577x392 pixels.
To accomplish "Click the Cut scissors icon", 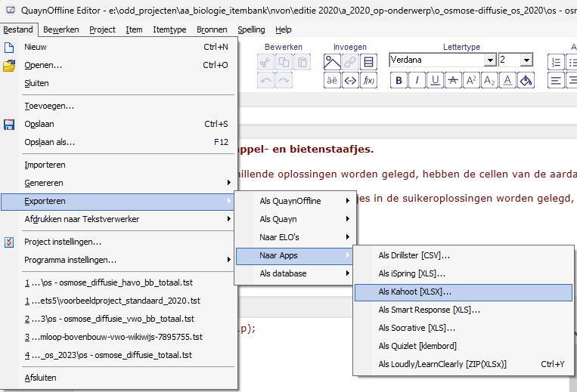I will click(265, 62).
